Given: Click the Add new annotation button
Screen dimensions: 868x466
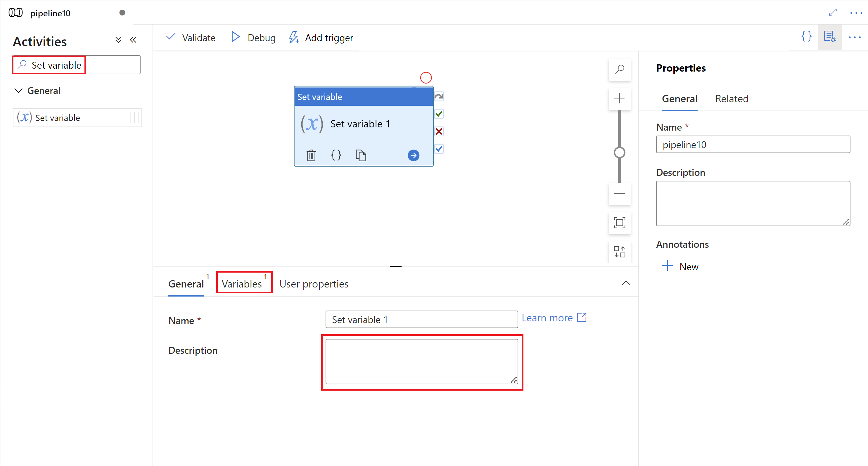Looking at the screenshot, I should (680, 266).
